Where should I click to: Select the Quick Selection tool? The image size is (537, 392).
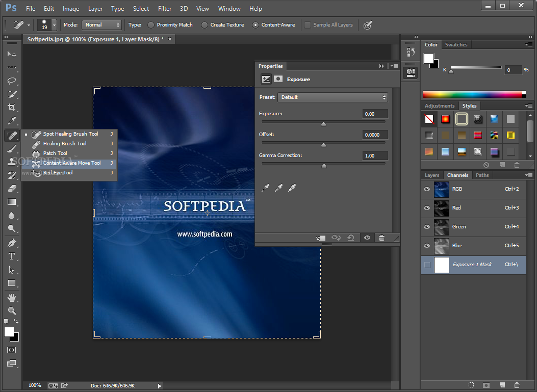click(12, 94)
